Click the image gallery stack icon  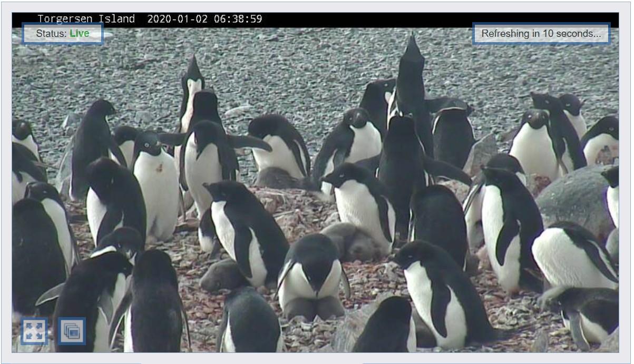pos(72,331)
